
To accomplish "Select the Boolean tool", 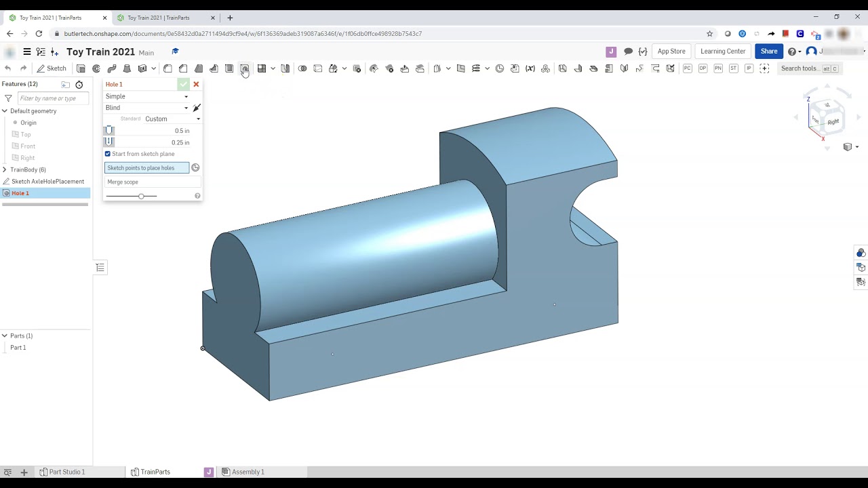I will (302, 68).
